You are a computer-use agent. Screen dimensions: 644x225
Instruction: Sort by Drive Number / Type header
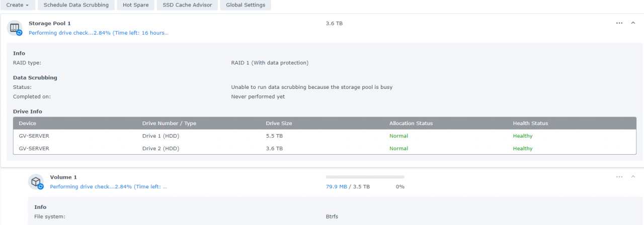(169, 123)
